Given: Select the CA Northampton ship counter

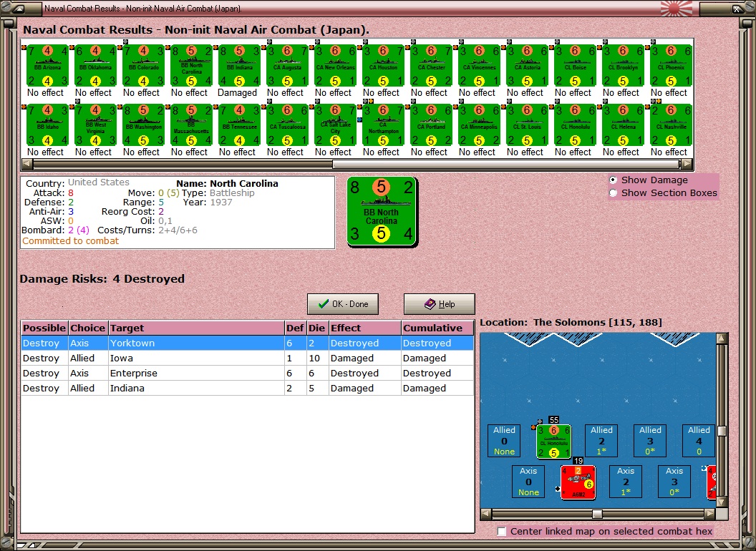Looking at the screenshot, I should point(383,125).
